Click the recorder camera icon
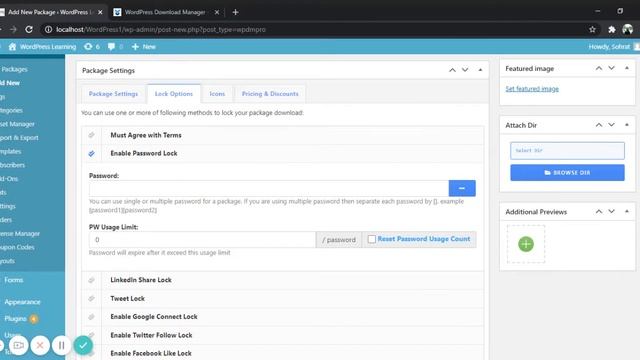 tap(19, 345)
